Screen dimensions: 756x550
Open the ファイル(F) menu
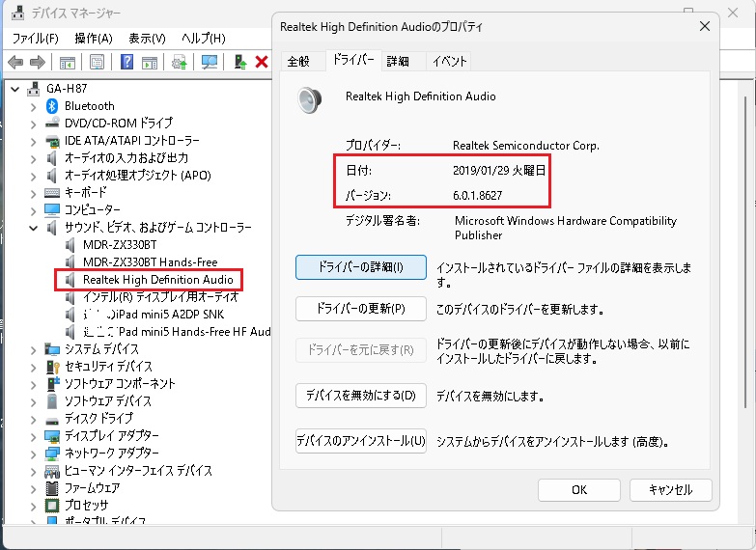click(35, 39)
